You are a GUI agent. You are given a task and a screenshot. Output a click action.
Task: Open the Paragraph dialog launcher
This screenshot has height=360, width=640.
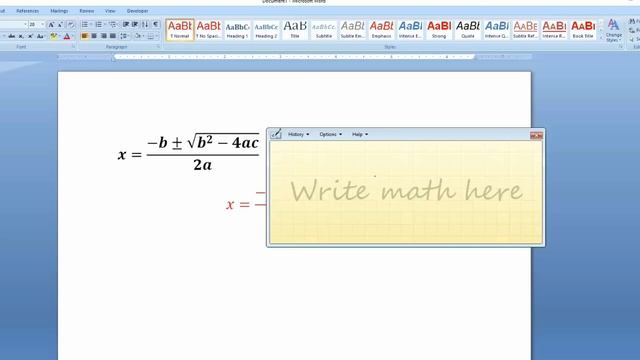158,47
